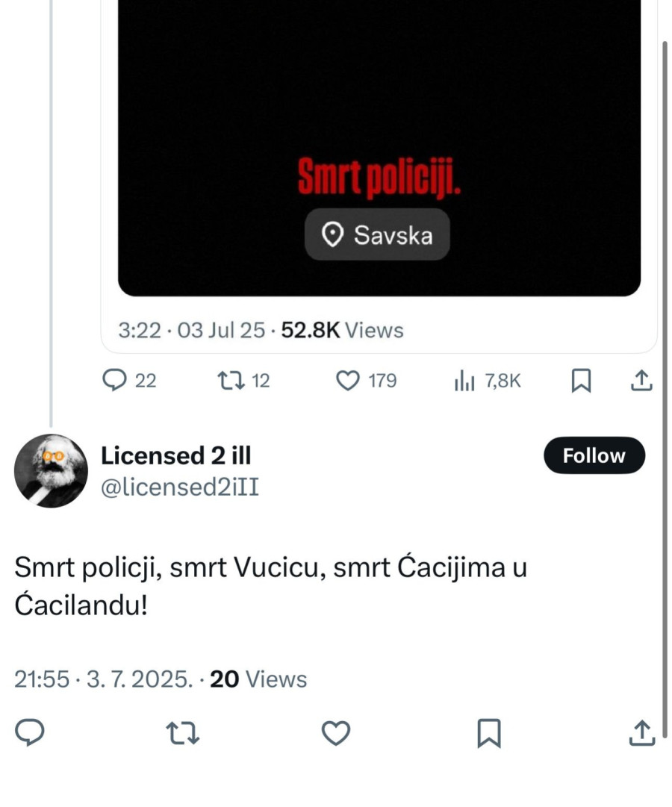Share the quoted tweet via the upload icon
Image resolution: width=672 pixels, height=807 pixels.
click(643, 381)
